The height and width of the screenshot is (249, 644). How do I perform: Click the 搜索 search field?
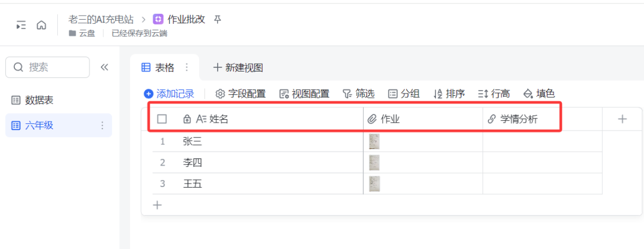[x=48, y=67]
